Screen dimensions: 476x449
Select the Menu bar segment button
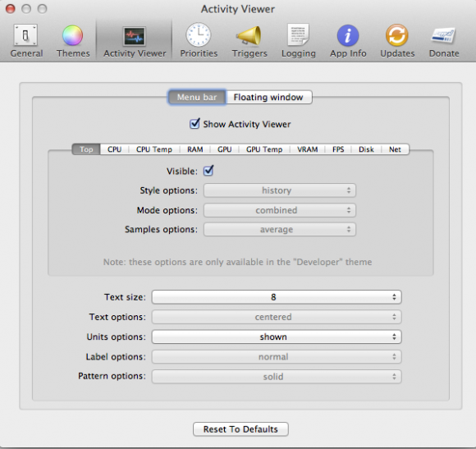[197, 97]
